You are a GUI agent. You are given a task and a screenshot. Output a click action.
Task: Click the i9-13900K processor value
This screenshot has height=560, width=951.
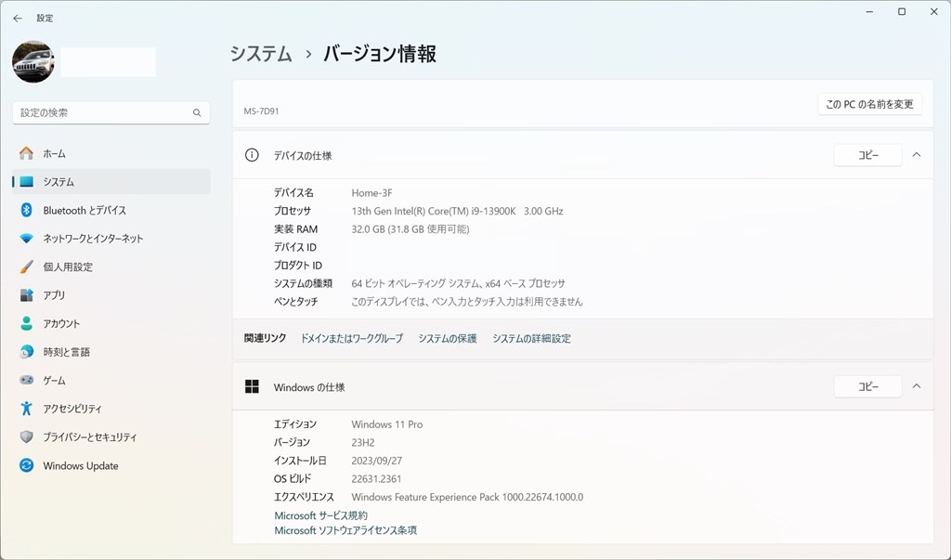point(457,211)
